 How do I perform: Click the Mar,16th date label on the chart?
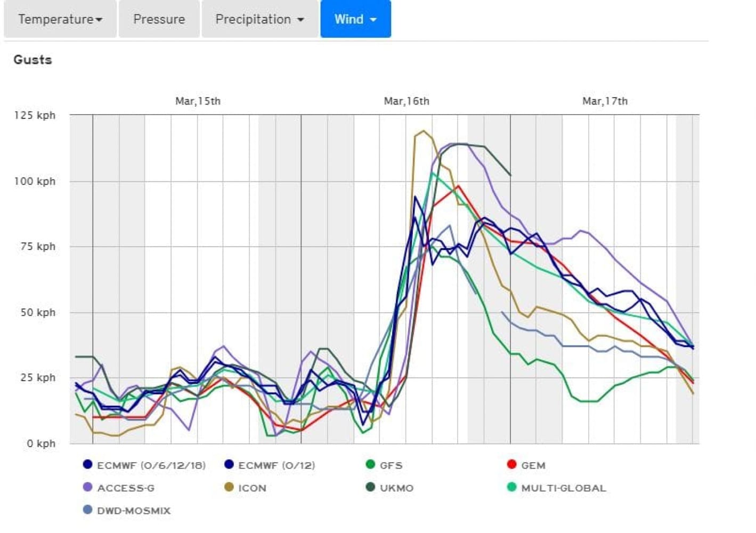(x=408, y=101)
